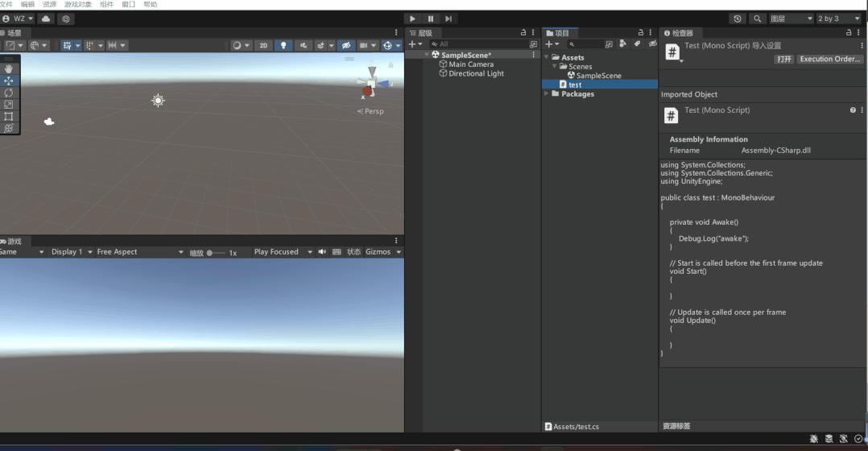Select the combined Transform tool

pos(9,128)
